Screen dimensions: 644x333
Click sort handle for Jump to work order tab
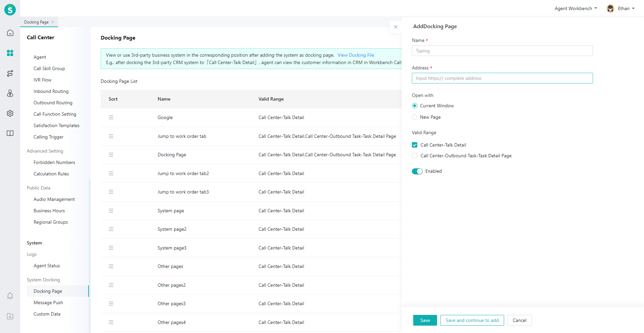pyautogui.click(x=111, y=136)
